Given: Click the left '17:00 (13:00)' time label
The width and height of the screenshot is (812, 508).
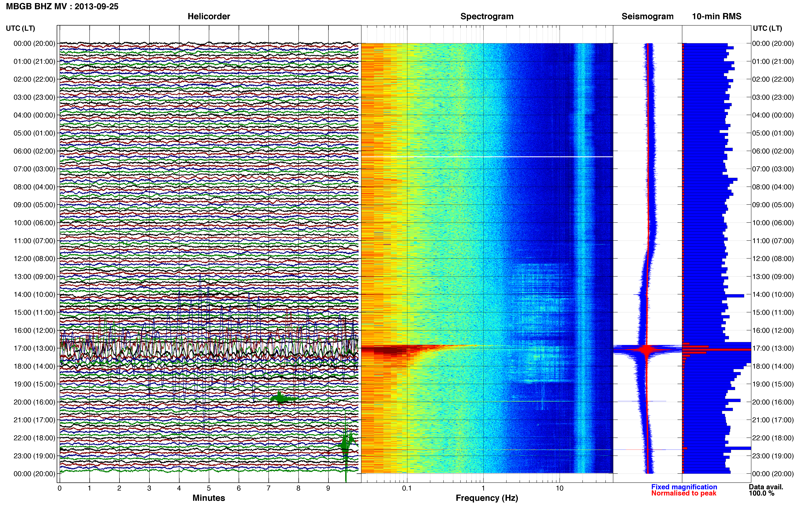Looking at the screenshot, I should (34, 348).
